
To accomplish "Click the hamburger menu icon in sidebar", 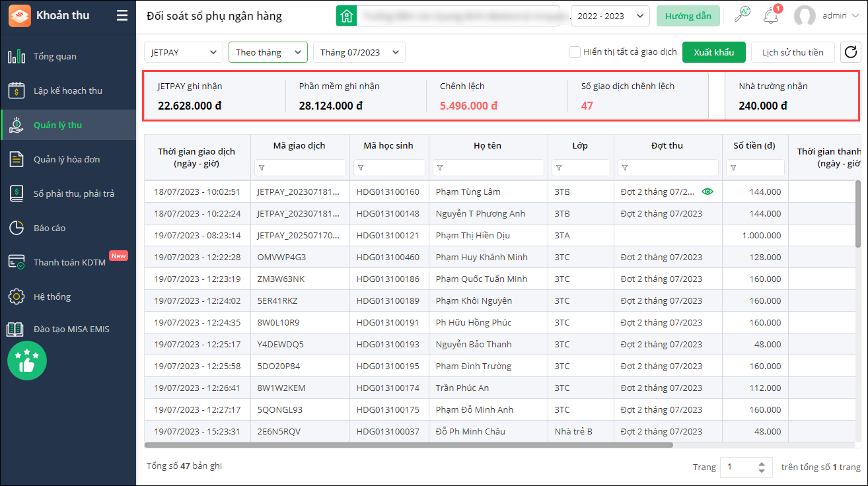I will tap(122, 16).
